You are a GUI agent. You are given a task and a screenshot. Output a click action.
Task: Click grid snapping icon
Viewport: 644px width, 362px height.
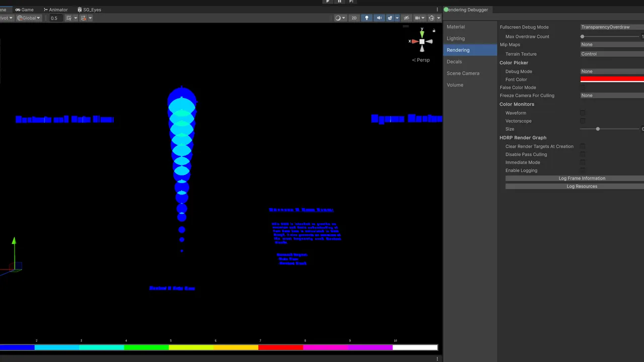tap(69, 18)
